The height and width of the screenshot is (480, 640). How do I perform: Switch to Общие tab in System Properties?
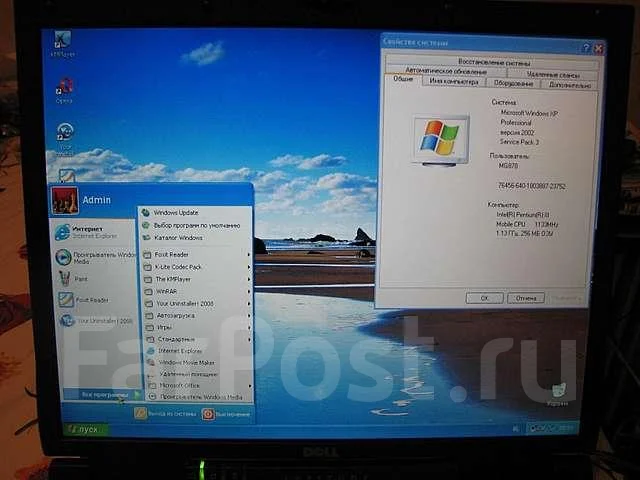[403, 79]
